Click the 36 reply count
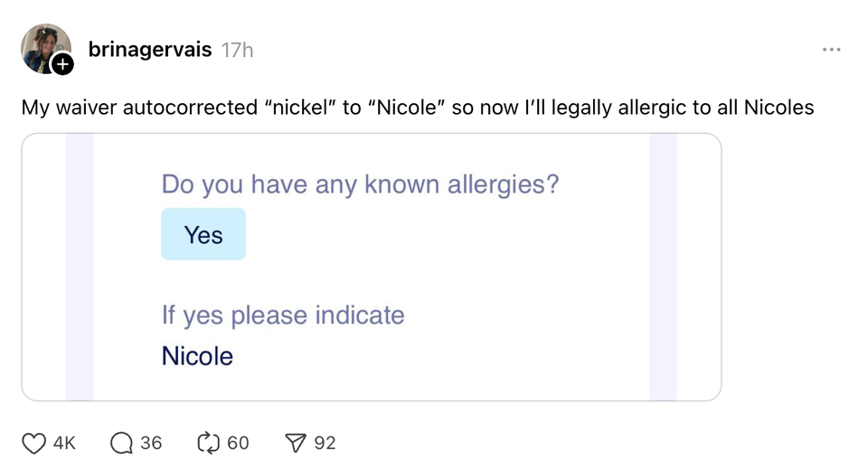Viewport: 868px width, 470px height. pos(151,443)
